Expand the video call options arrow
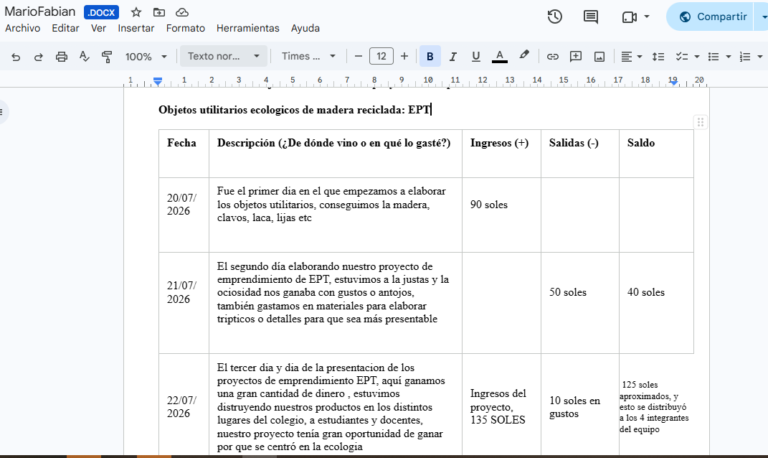The image size is (768, 458). 647,17
